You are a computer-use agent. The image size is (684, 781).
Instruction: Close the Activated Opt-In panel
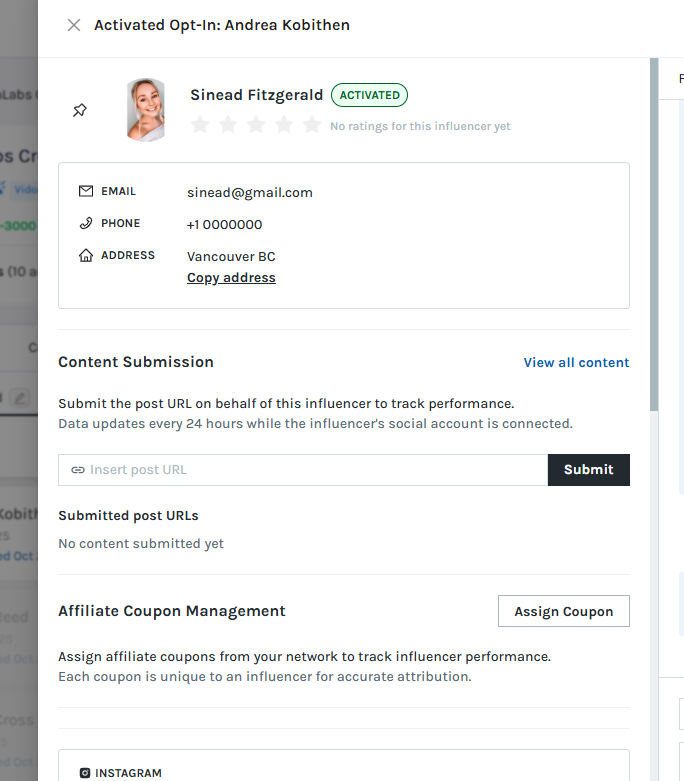[74, 25]
